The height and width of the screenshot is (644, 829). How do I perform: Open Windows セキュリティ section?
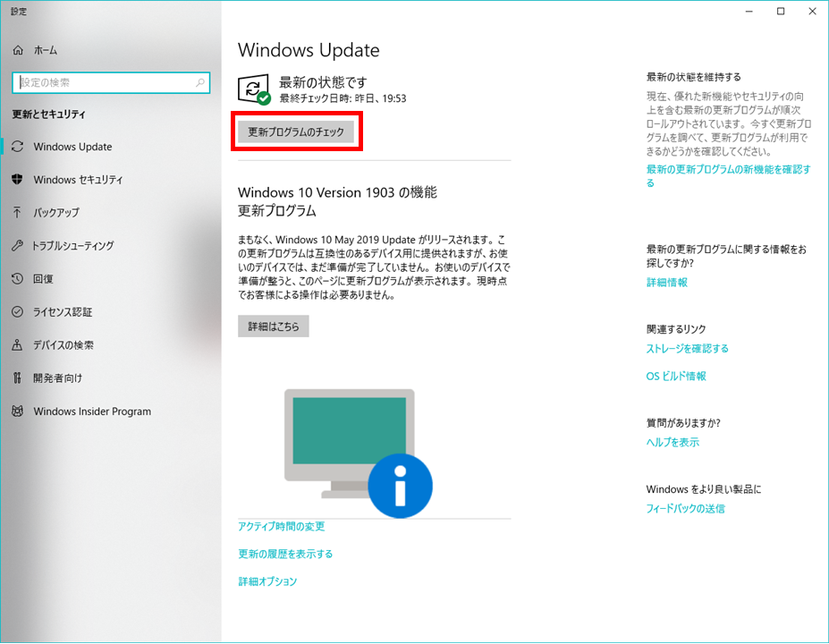78,179
